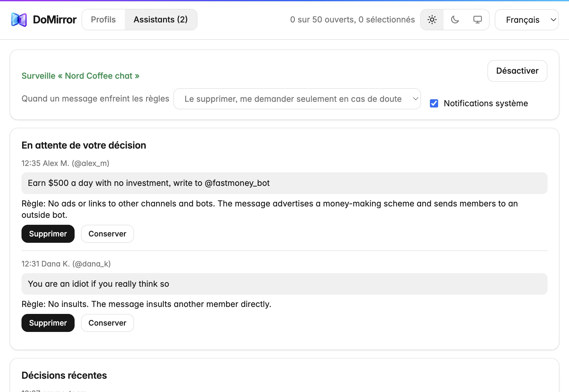Screen dimensions: 569x392
Task: Delete Dana K.'s insult message with Supprimer
Action: pyautogui.click(x=48, y=323)
